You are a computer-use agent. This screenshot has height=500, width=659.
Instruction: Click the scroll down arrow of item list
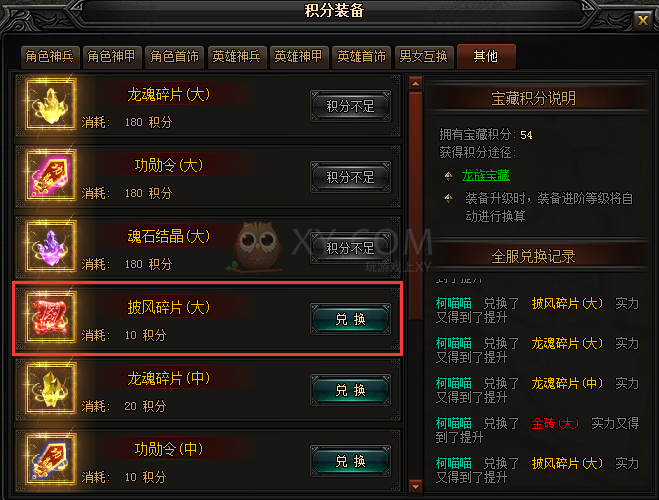[415, 487]
